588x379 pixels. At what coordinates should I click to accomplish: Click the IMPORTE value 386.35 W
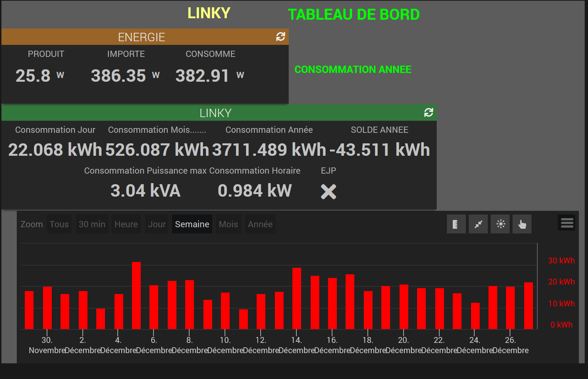pyautogui.click(x=118, y=76)
